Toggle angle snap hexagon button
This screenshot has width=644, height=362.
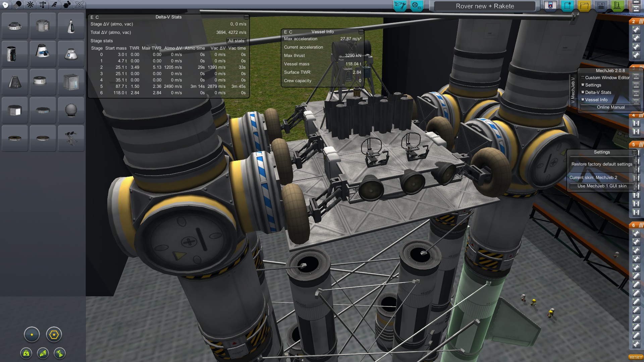(54, 335)
